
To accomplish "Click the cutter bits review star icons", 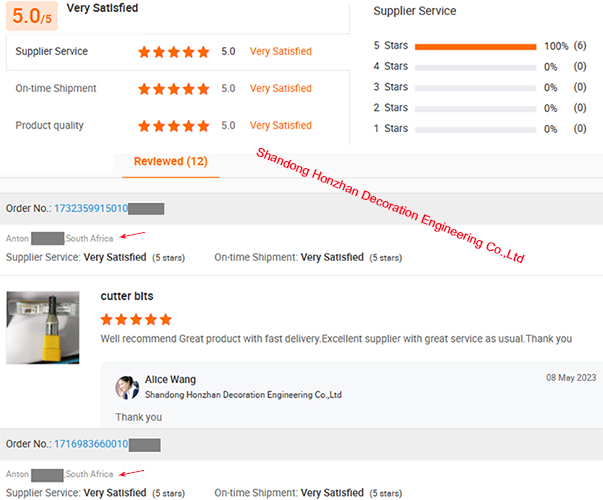I will tap(136, 319).
